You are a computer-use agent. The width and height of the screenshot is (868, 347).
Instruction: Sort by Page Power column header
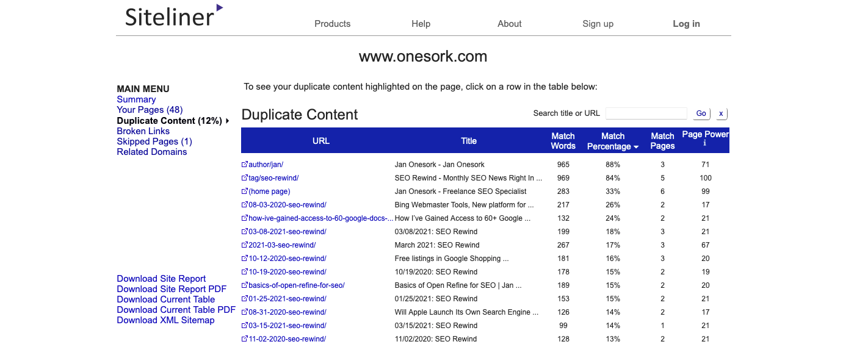pos(706,134)
